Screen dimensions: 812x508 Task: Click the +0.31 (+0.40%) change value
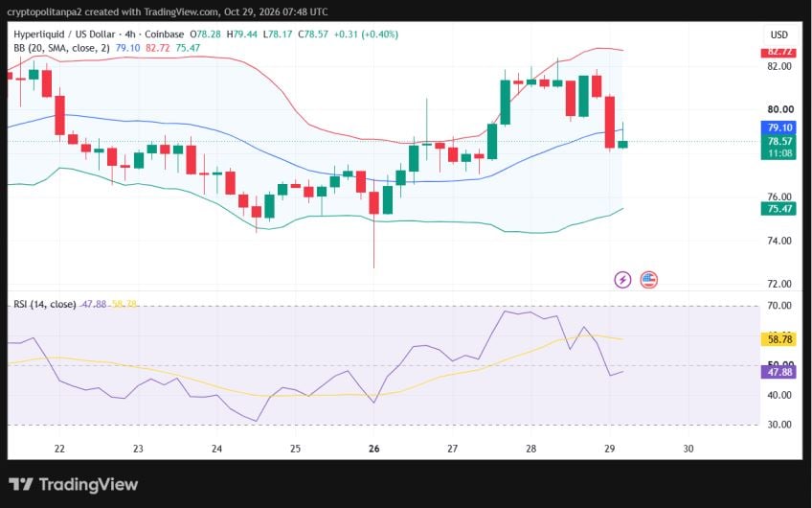366,35
